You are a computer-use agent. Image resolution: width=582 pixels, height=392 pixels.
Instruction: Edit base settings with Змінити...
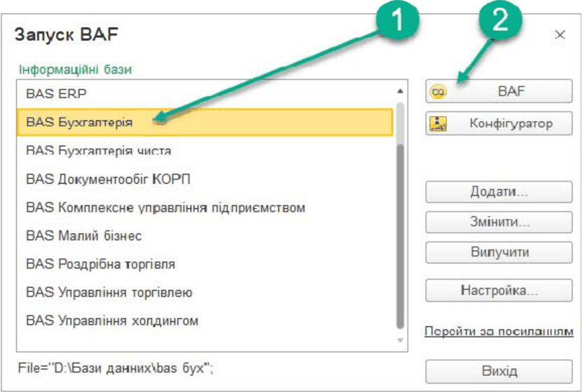(x=499, y=222)
